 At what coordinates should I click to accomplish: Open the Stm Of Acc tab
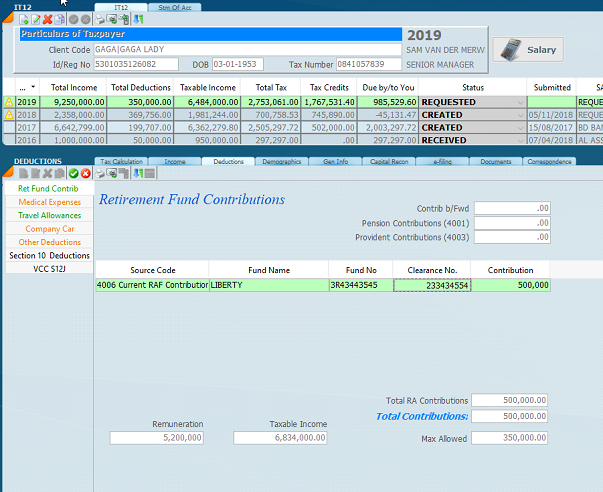(178, 7)
